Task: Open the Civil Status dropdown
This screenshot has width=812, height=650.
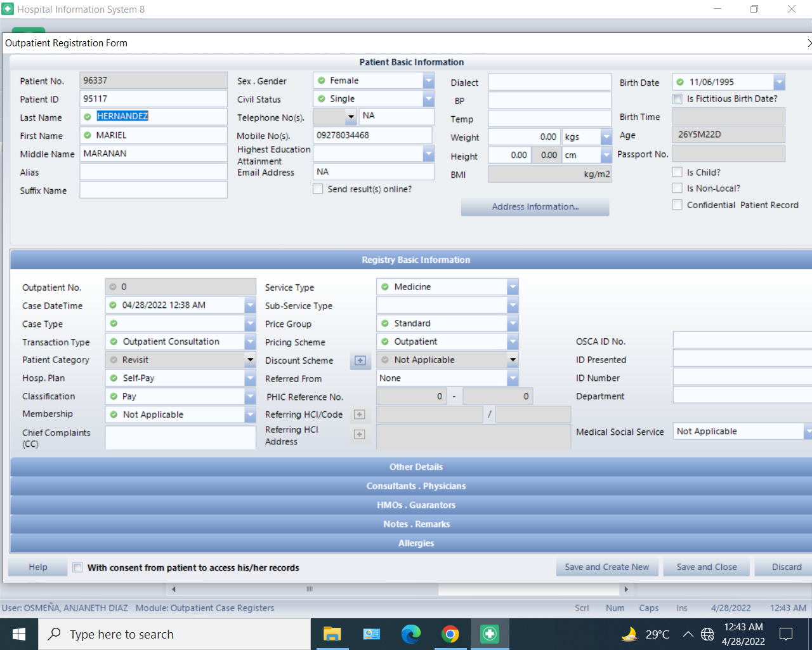Action: coord(429,99)
